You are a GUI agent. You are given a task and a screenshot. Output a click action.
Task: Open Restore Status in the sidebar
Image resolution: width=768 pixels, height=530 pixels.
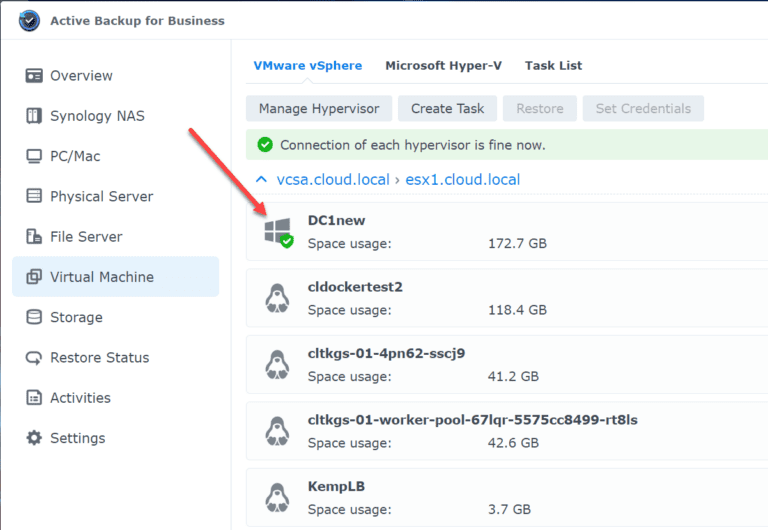pyautogui.click(x=99, y=358)
